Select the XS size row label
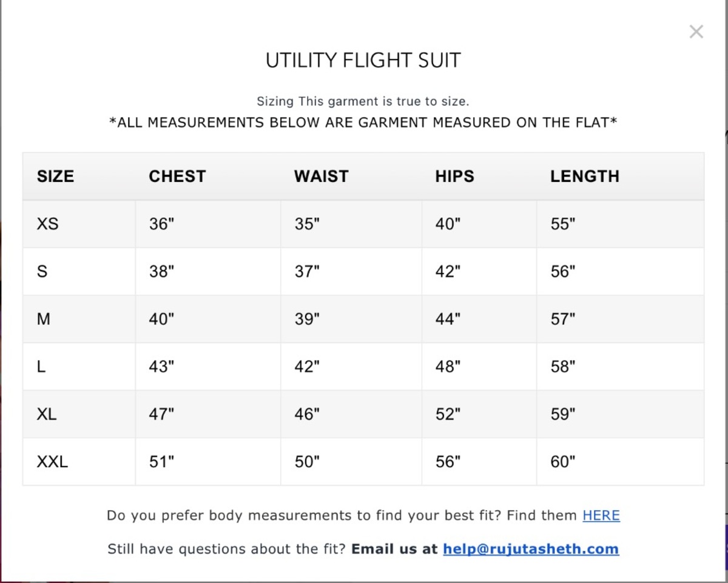The height and width of the screenshot is (583, 728). (48, 224)
